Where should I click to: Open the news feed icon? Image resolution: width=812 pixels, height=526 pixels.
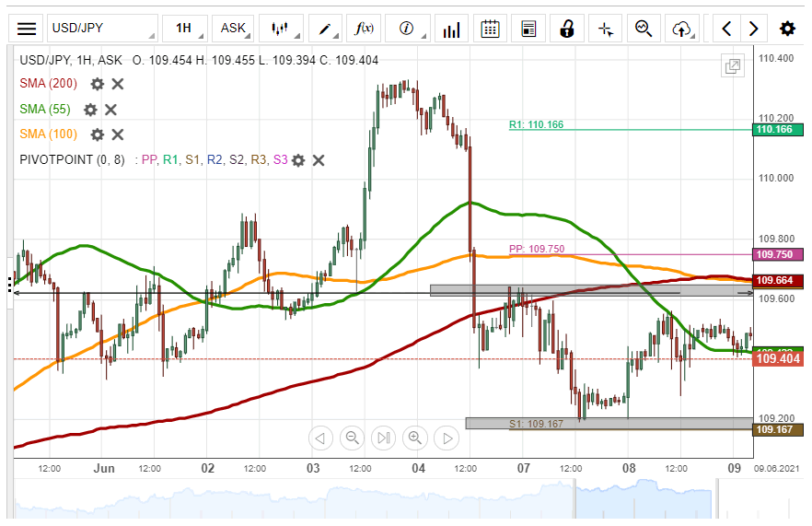(528, 29)
